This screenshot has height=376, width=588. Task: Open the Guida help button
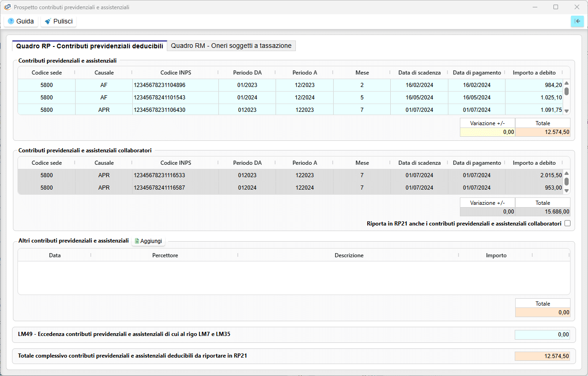[x=21, y=21]
